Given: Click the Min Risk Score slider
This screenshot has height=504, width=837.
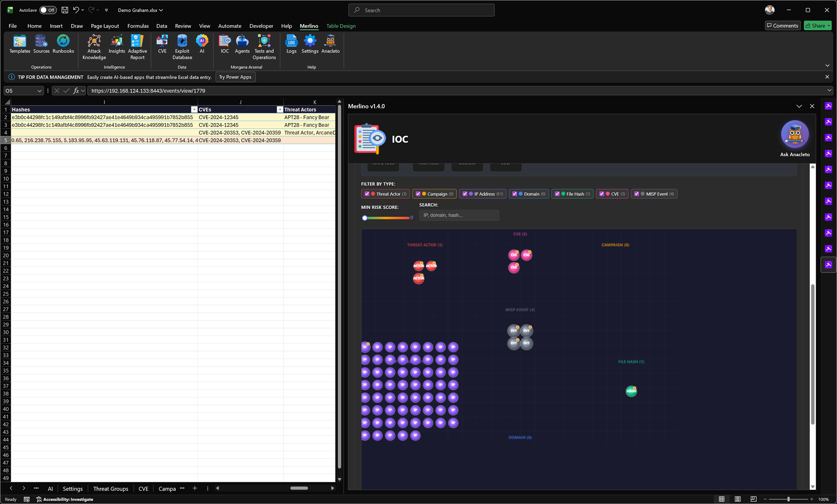Looking at the screenshot, I should (x=386, y=218).
